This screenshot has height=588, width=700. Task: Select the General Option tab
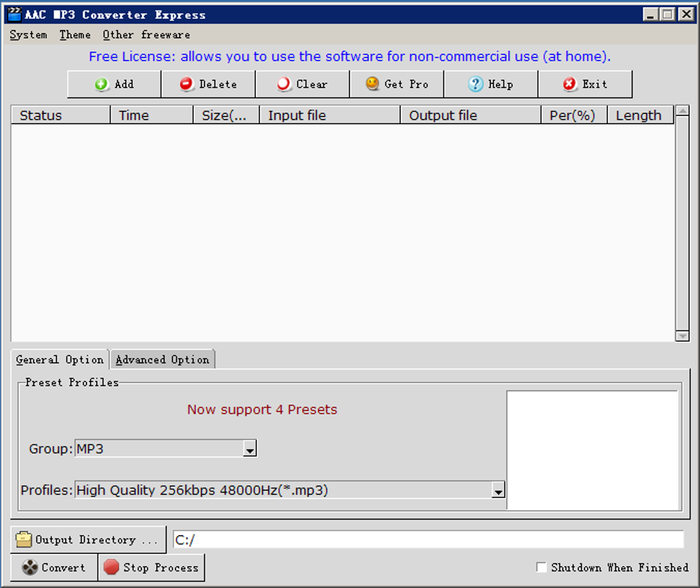pyautogui.click(x=60, y=360)
